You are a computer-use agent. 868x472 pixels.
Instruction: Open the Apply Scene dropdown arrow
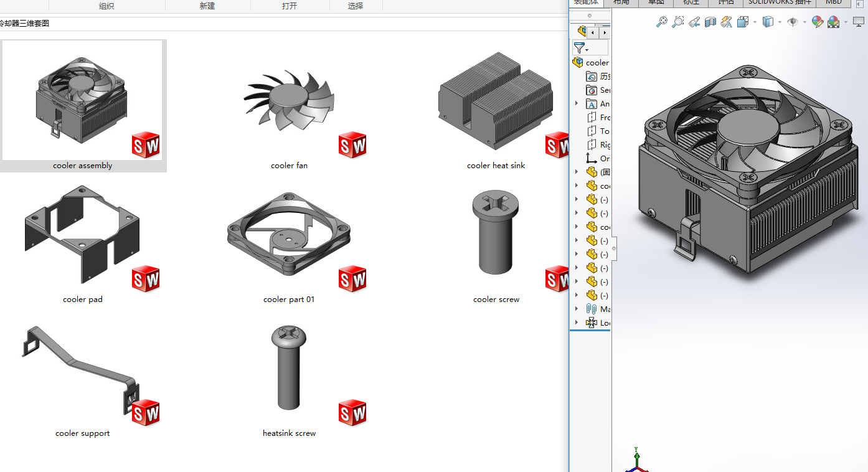[846, 22]
